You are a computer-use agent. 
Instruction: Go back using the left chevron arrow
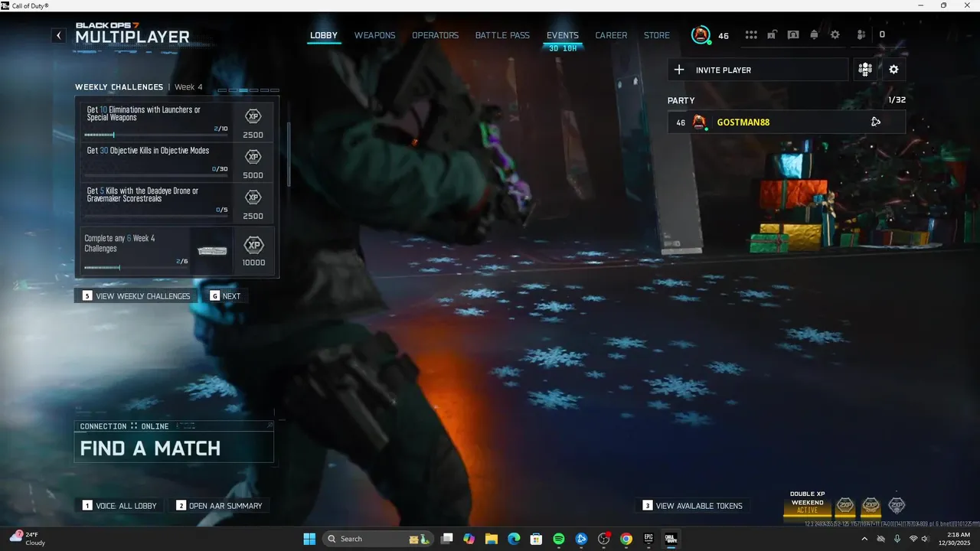click(x=59, y=35)
